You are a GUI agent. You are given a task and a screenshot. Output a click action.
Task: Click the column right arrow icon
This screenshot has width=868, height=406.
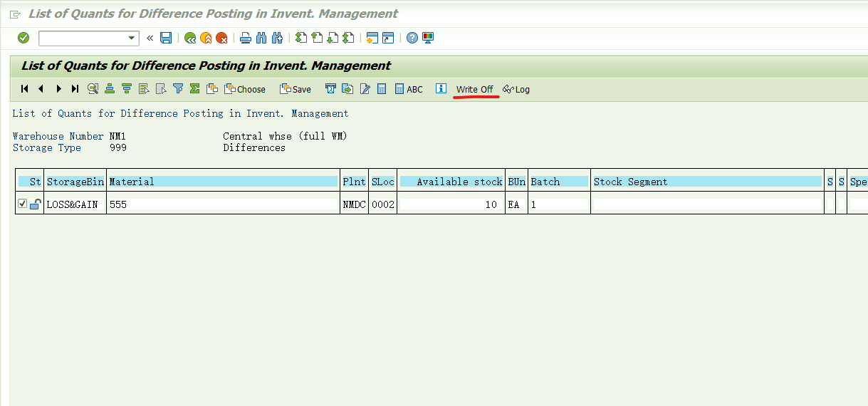(58, 89)
